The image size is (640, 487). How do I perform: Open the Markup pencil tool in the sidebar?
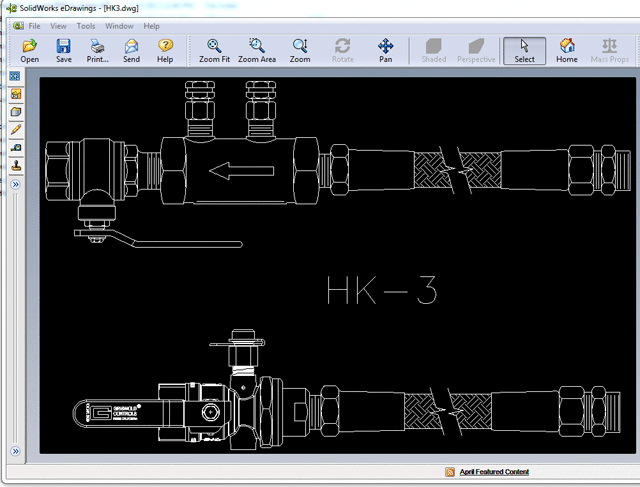(16, 130)
